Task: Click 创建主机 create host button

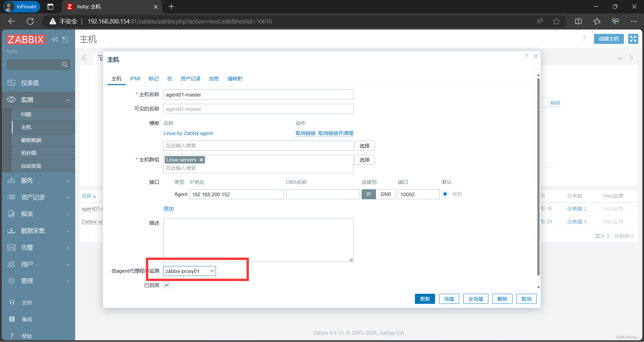Action: click(609, 39)
